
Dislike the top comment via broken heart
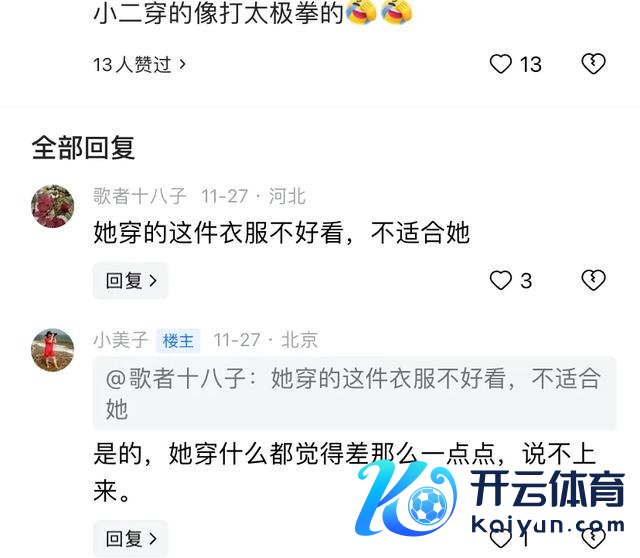coord(593,64)
